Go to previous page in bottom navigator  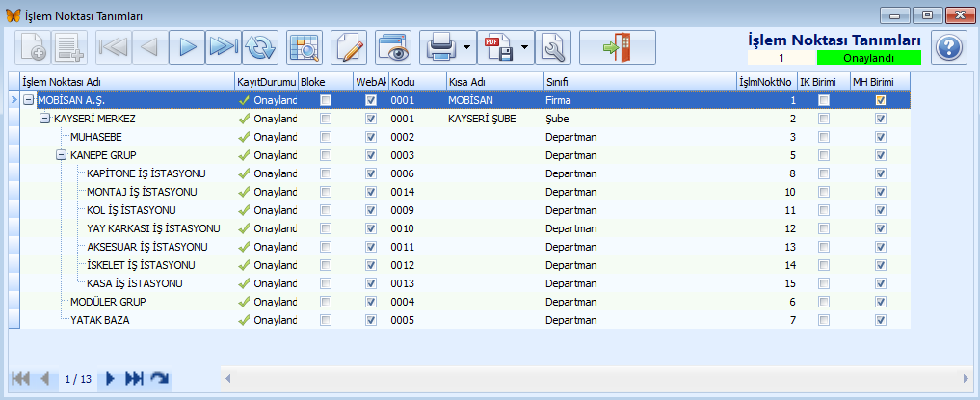45,378
